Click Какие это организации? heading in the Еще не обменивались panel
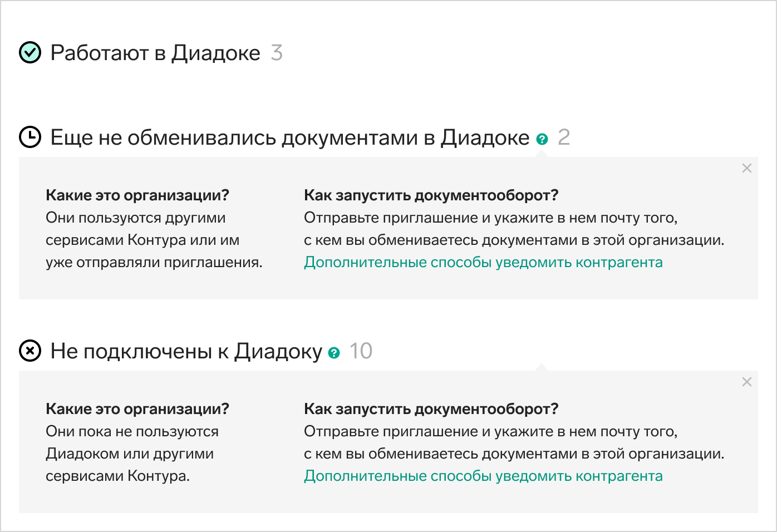Screen dimensions: 777x532 coord(137,195)
